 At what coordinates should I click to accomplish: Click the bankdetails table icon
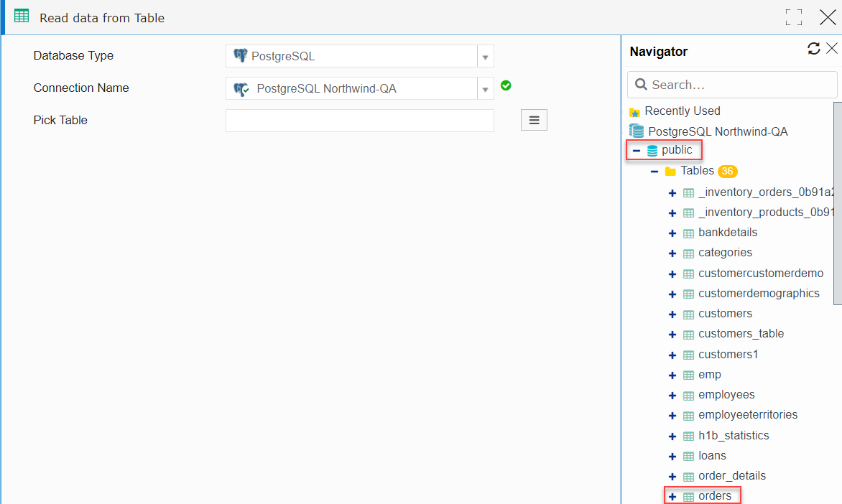[688, 233]
